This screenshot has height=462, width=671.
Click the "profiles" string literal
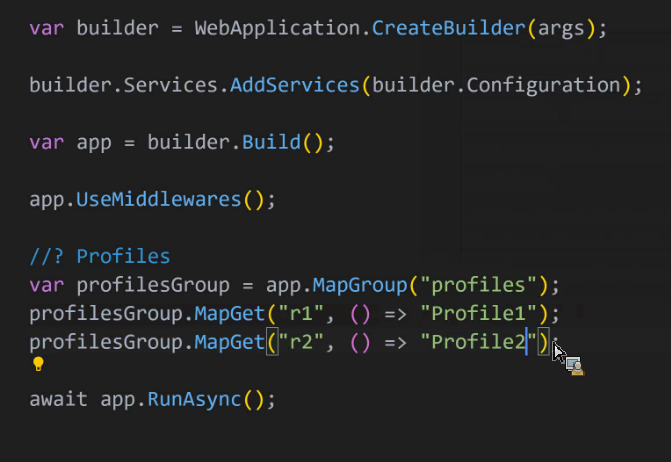(x=478, y=285)
